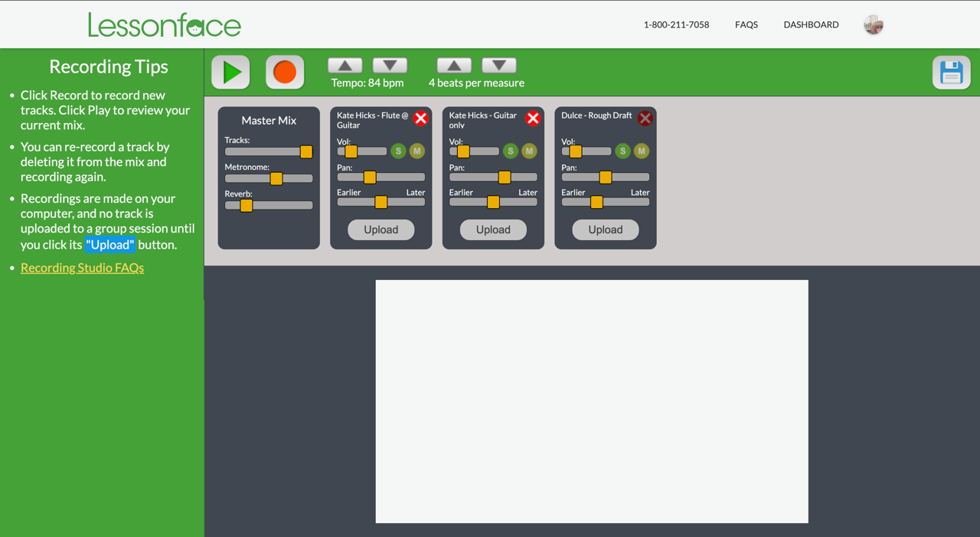Image resolution: width=980 pixels, height=537 pixels.
Task: Remove the Kate Hicks Guitar only track
Action: point(533,119)
